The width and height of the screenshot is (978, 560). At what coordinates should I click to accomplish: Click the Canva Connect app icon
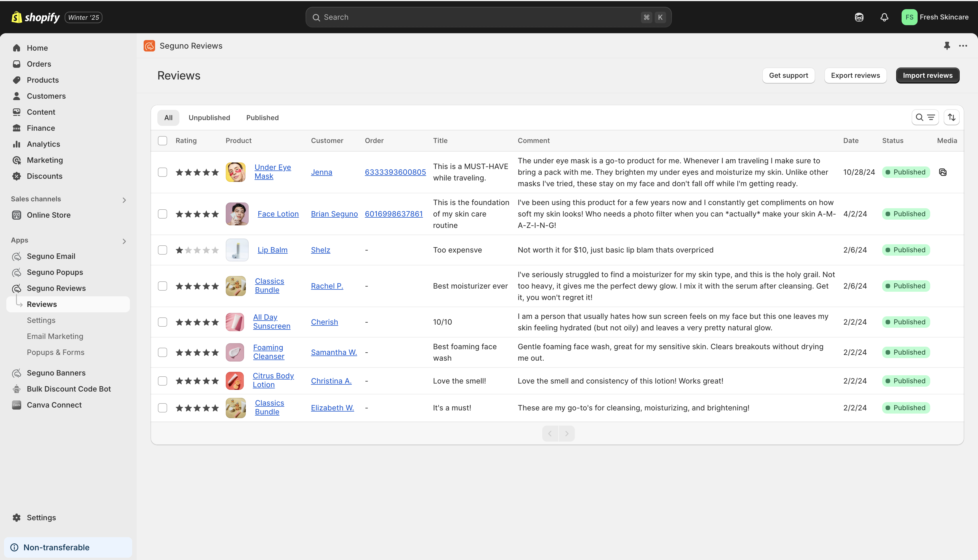pos(17,405)
